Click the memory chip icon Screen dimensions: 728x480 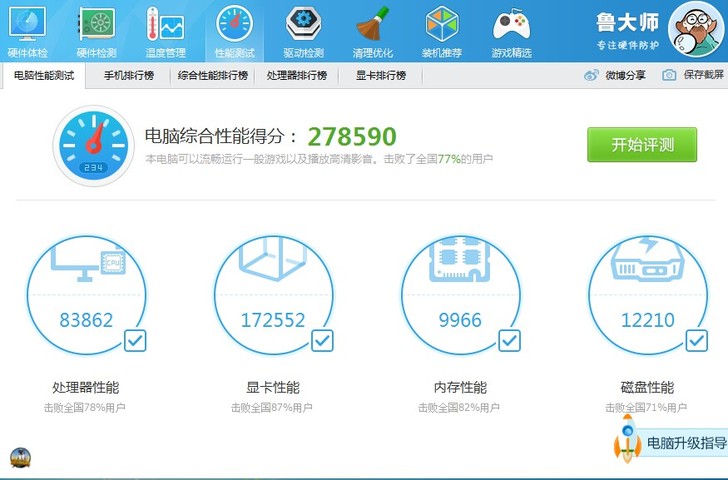click(x=460, y=259)
